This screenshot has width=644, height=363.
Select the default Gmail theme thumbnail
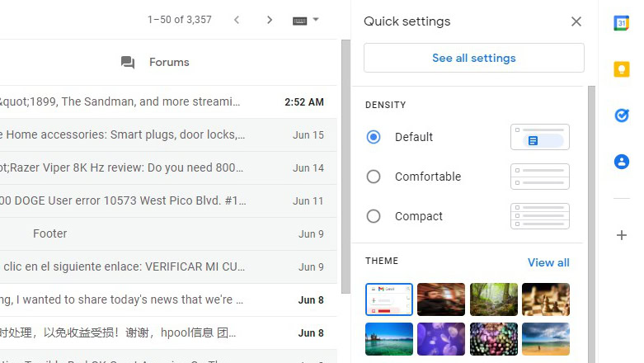click(x=389, y=300)
